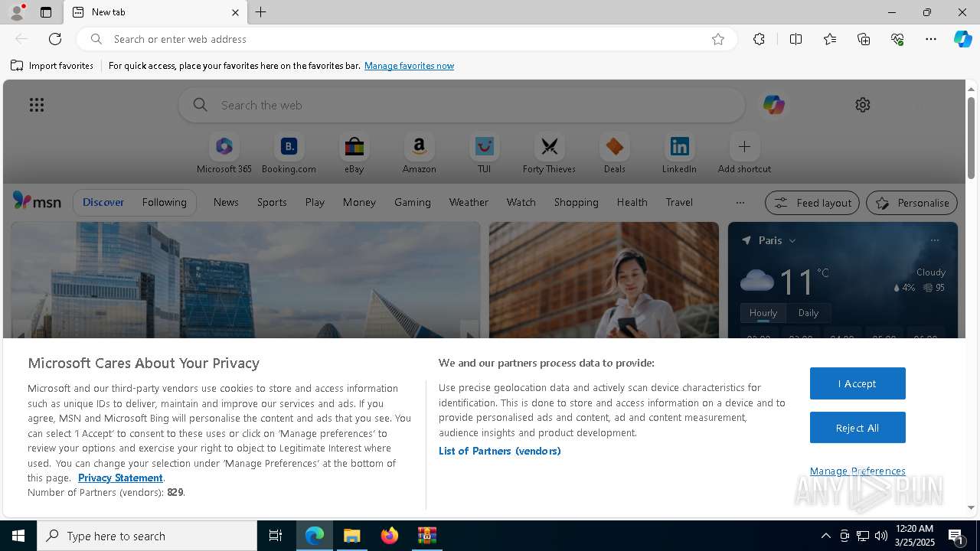Screen dimensions: 980x551
Task: Open the Amazon shortcut
Action: (419, 154)
